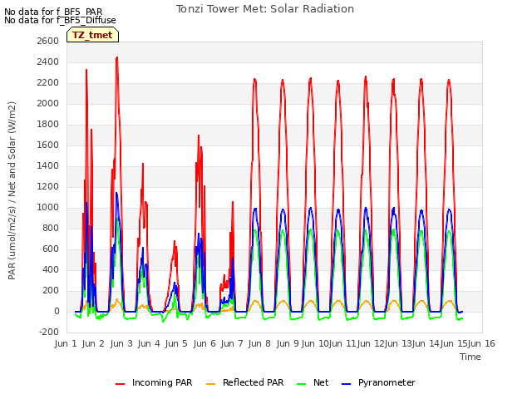The height and width of the screenshot is (399, 532).
Task: Click the blue Pyranometer legend swatch
Action: [x=346, y=384]
